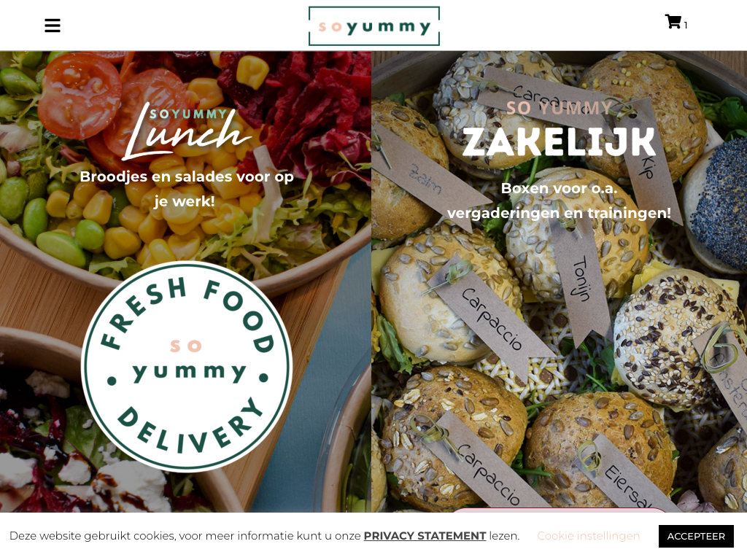Click 'Boxen voor o.a. vergaderingen en trainingen!' text
This screenshot has height=560, width=747.
[559, 201]
